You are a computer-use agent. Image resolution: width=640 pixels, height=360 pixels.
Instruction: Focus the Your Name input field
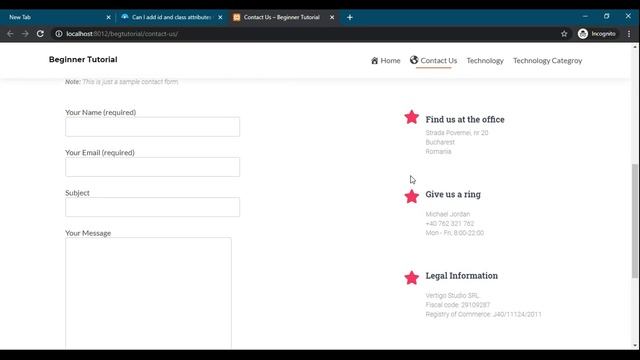point(152,127)
